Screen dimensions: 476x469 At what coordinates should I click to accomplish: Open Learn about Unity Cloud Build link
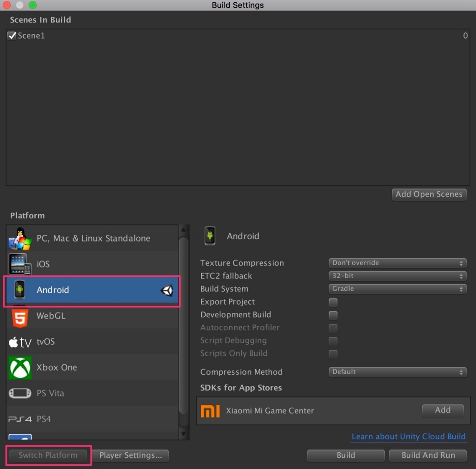pos(408,436)
